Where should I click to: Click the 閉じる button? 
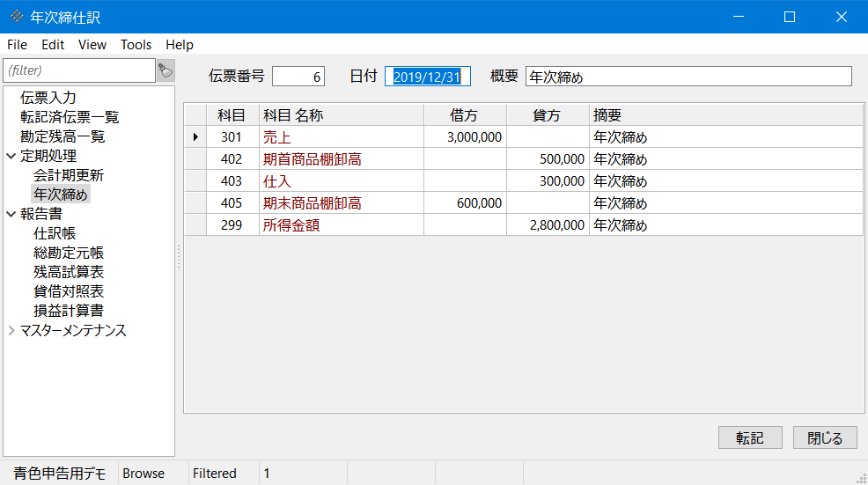[825, 437]
